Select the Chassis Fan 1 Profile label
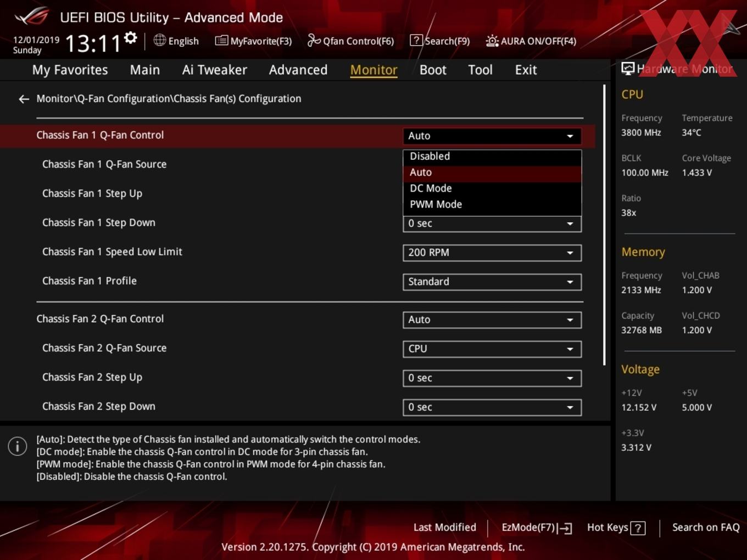Viewport: 747px width, 560px height. coord(90,281)
